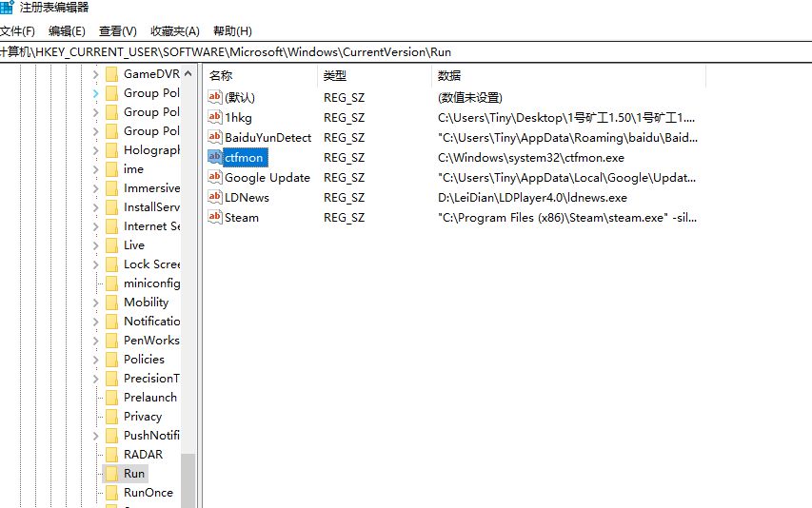Expand the InstallServ key chevron
The image size is (812, 508).
tap(96, 207)
